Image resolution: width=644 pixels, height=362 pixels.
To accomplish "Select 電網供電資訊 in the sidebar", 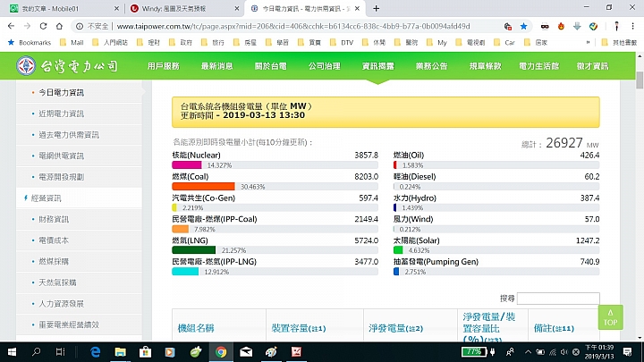I will (61, 156).
